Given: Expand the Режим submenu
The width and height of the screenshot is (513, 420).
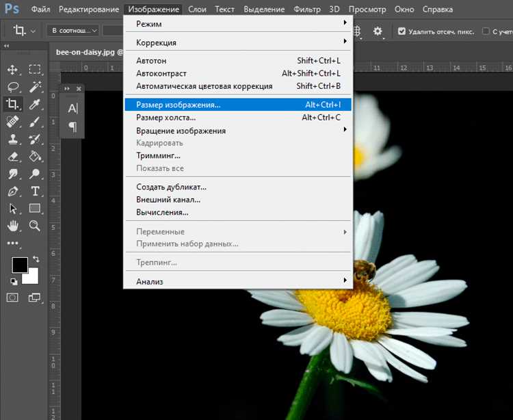Looking at the screenshot, I should (x=238, y=24).
